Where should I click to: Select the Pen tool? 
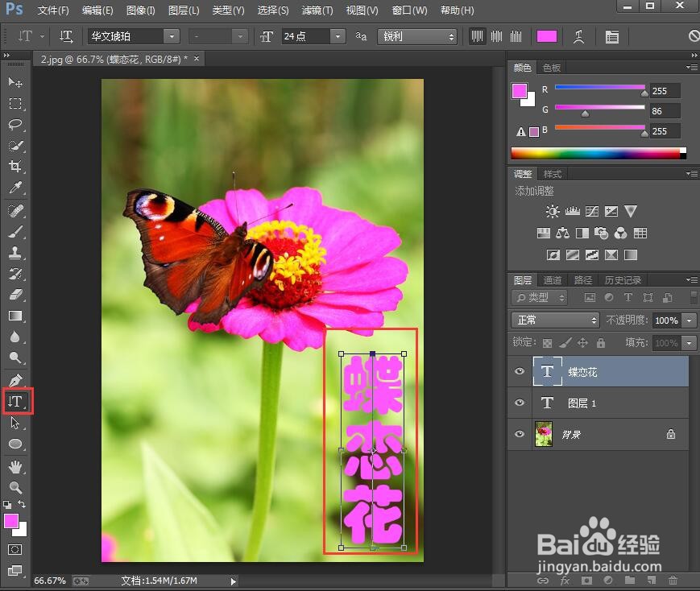[15, 380]
